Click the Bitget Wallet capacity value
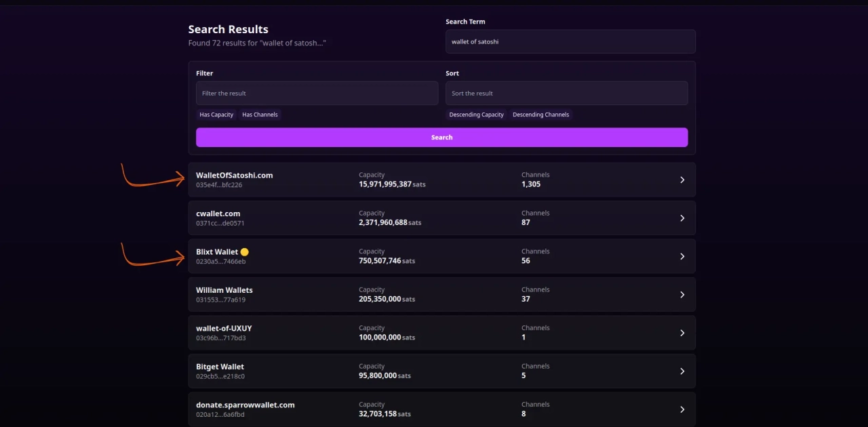Viewport: 868px width, 427px height. coord(378,375)
